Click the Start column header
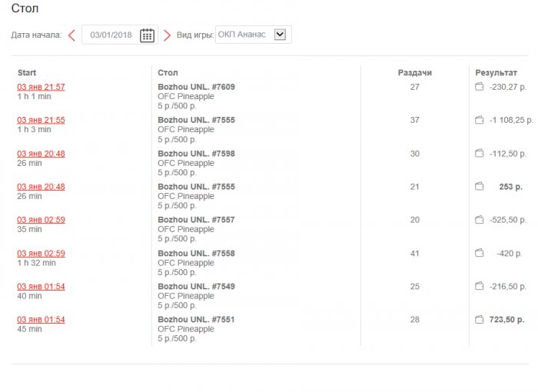 (27, 73)
